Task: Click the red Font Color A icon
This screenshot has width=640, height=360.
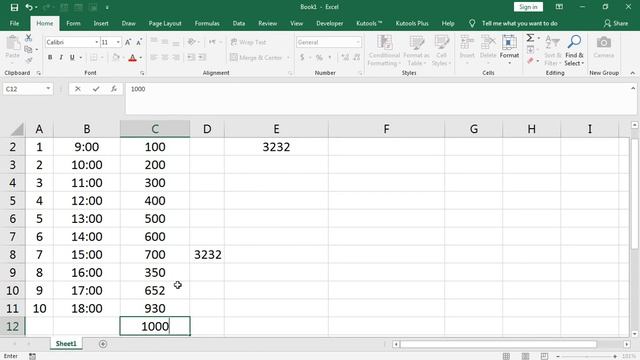Action: 132,58
